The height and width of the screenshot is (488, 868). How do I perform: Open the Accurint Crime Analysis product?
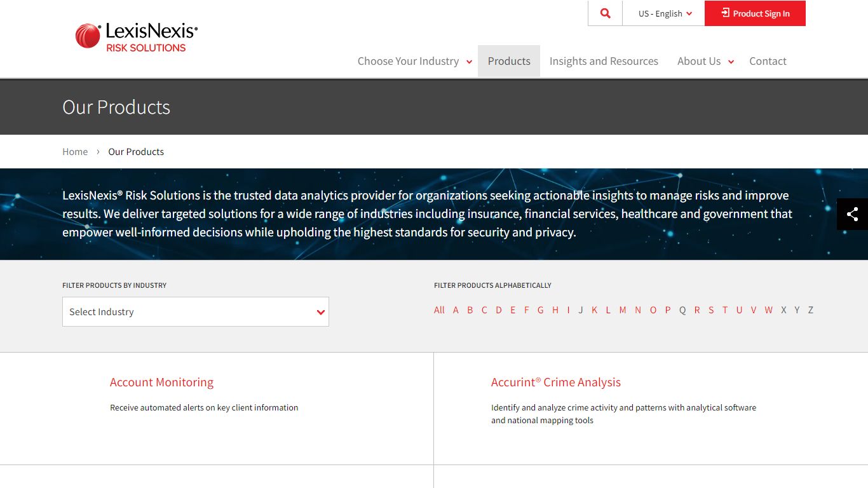556,382
